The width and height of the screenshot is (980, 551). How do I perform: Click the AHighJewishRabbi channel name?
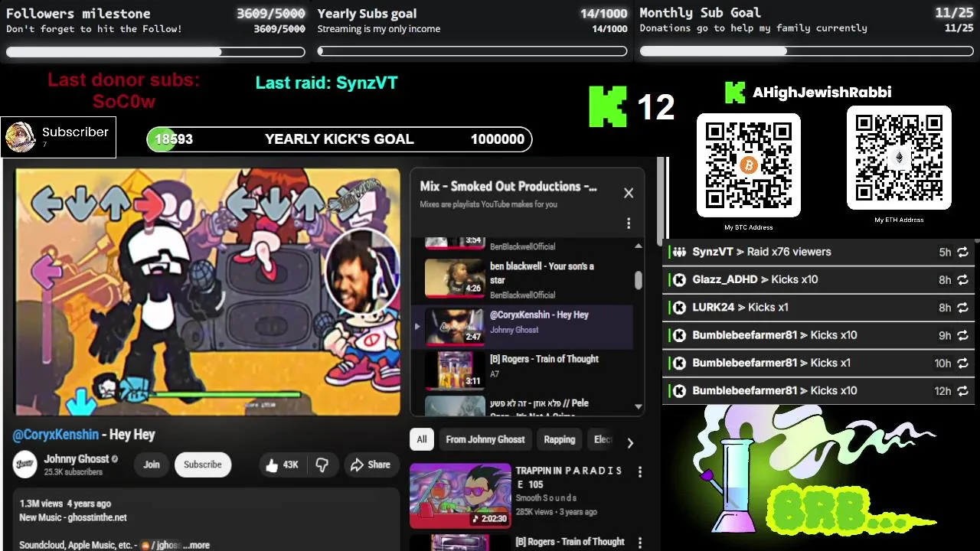[822, 93]
